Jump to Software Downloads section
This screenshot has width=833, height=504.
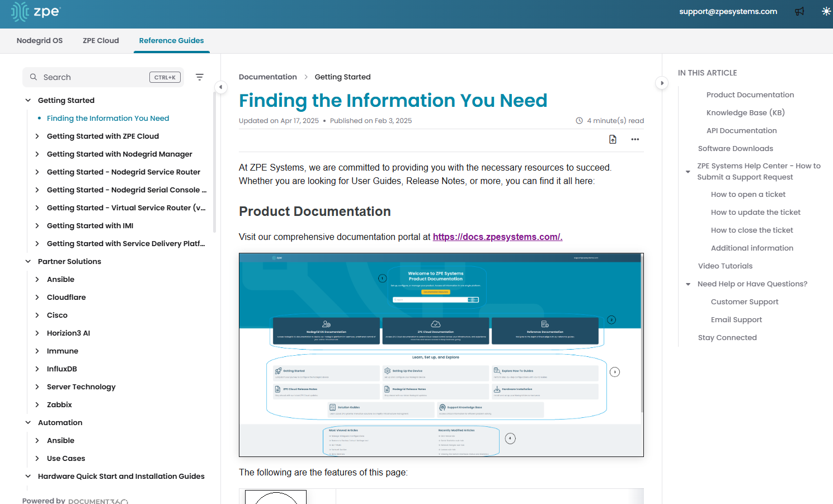pos(736,149)
